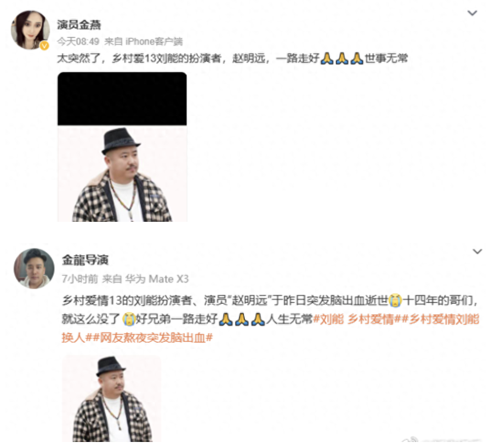Click the iPhone客户端 source label

(x=153, y=42)
